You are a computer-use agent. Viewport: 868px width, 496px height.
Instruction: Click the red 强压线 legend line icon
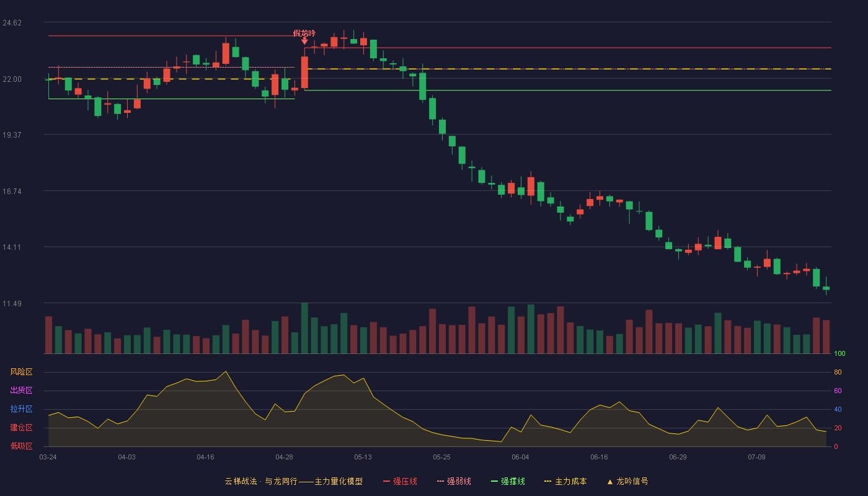click(387, 481)
